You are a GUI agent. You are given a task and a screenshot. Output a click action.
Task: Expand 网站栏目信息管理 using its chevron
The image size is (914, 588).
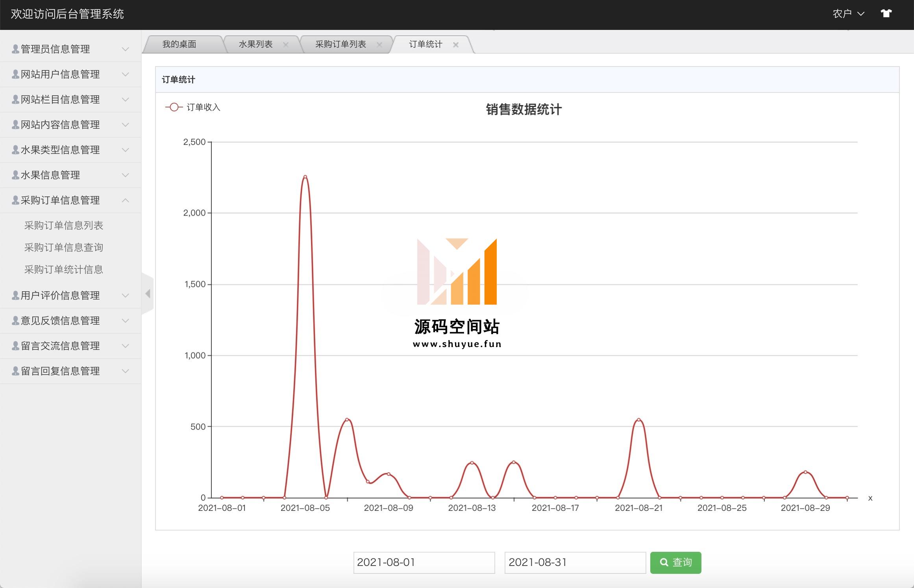[x=125, y=100]
